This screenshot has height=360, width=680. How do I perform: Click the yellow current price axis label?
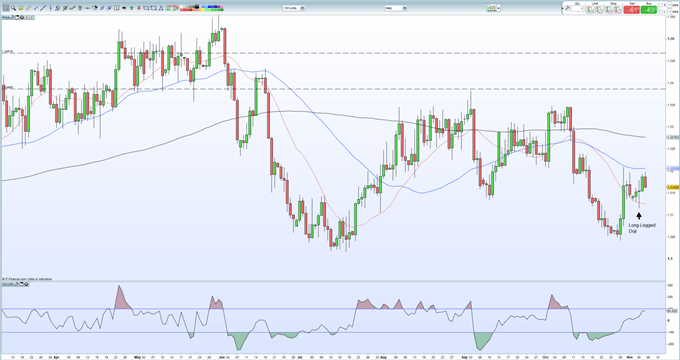coord(673,187)
